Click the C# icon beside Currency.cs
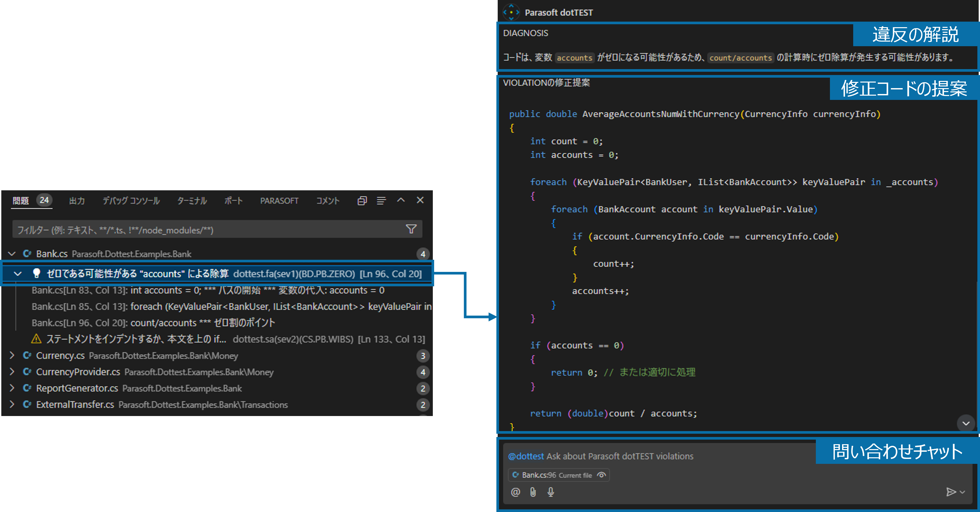This screenshot has height=512, width=980. (x=27, y=355)
